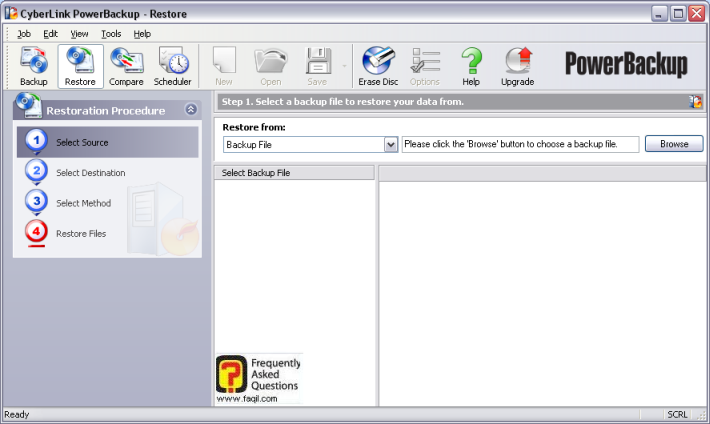This screenshot has height=424, width=710.
Task: Click the backup file path field
Action: pyautogui.click(x=520, y=144)
